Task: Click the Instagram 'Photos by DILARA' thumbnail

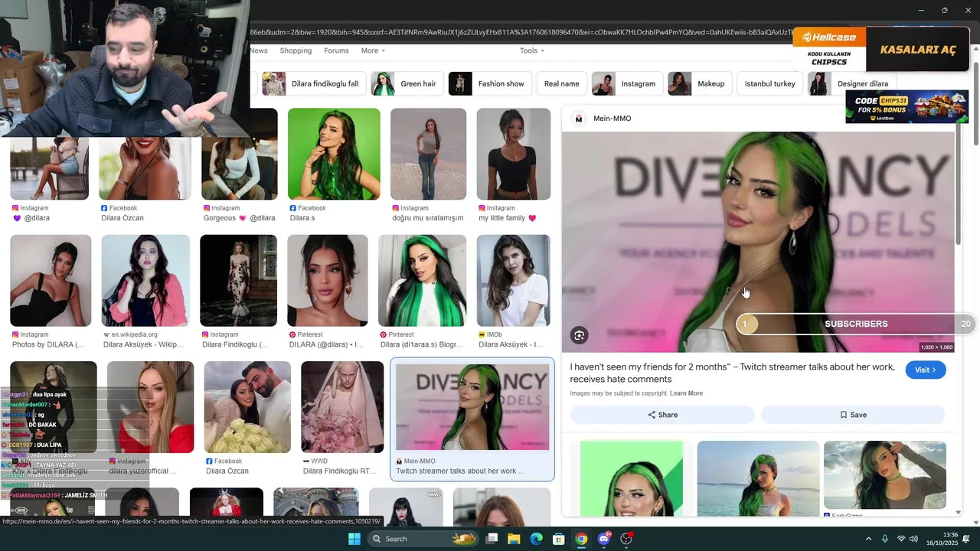Action: coord(51,280)
